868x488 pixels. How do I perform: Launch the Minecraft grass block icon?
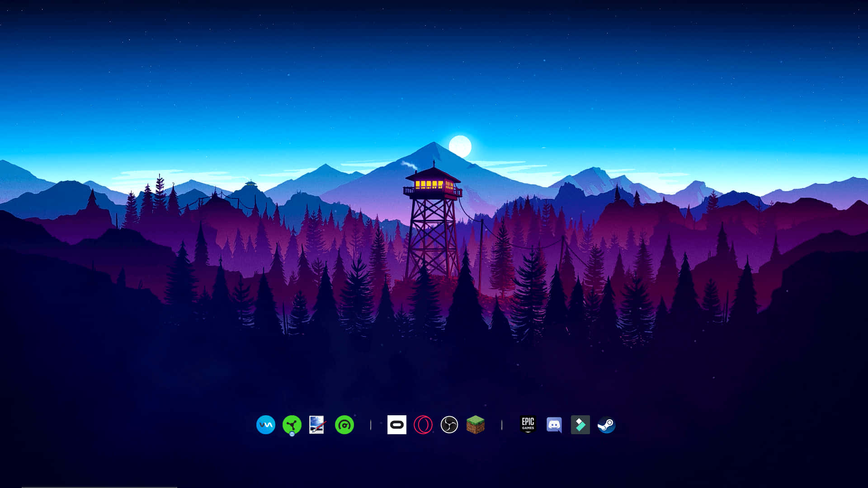pyautogui.click(x=475, y=425)
